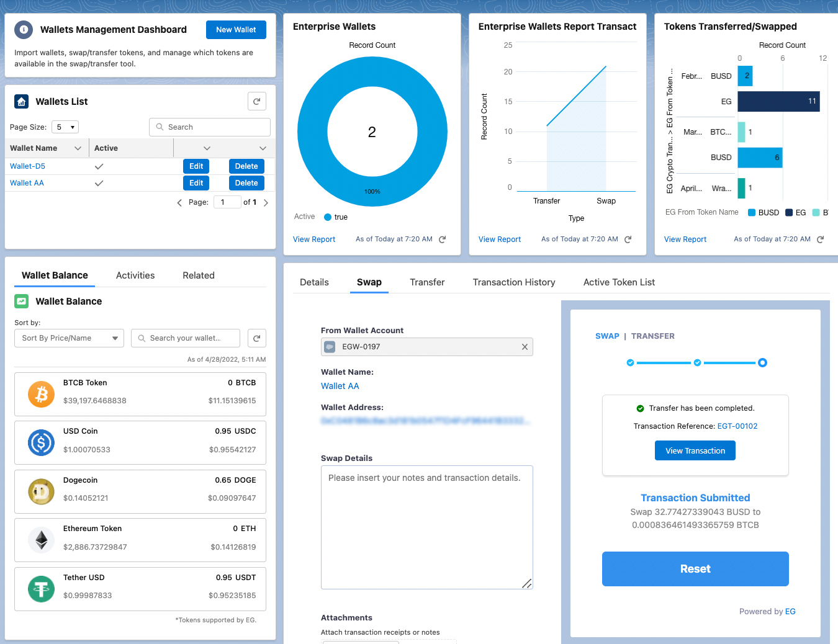The width and height of the screenshot is (838, 644).
Task: Toggle the true legend in Enterprise Wallets
Action: (x=335, y=217)
